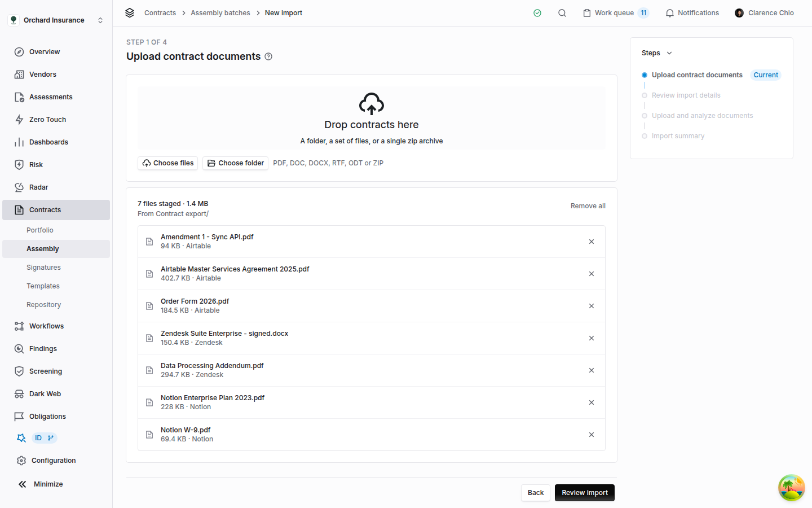Select the Review import details step
Image resolution: width=812 pixels, height=508 pixels.
(x=686, y=95)
